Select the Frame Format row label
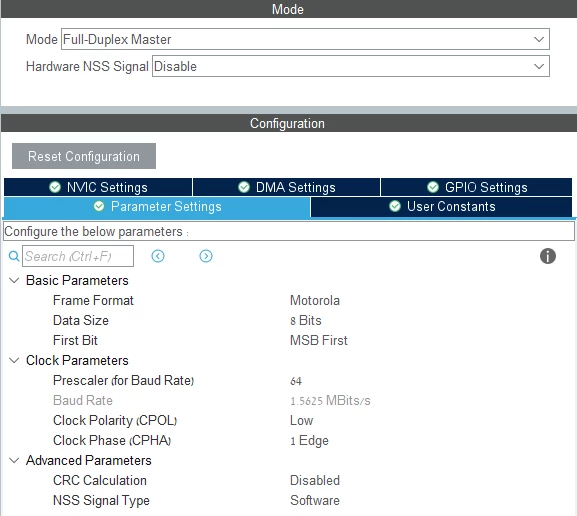Screen dimensions: 577x516 click(x=93, y=300)
